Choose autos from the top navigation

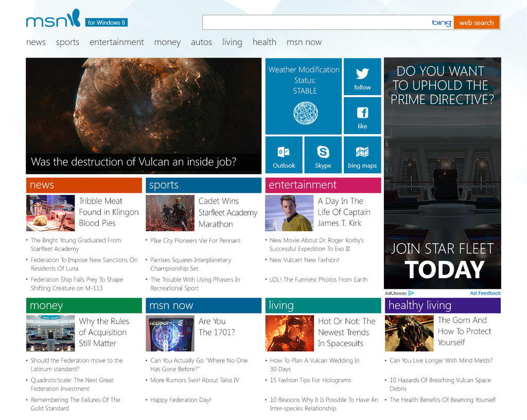point(201,42)
